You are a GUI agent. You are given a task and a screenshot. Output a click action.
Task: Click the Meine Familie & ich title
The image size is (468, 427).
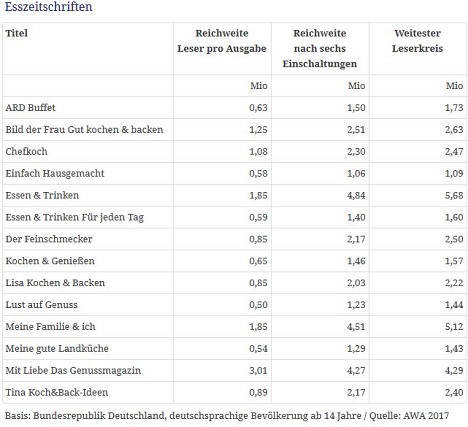coord(50,327)
